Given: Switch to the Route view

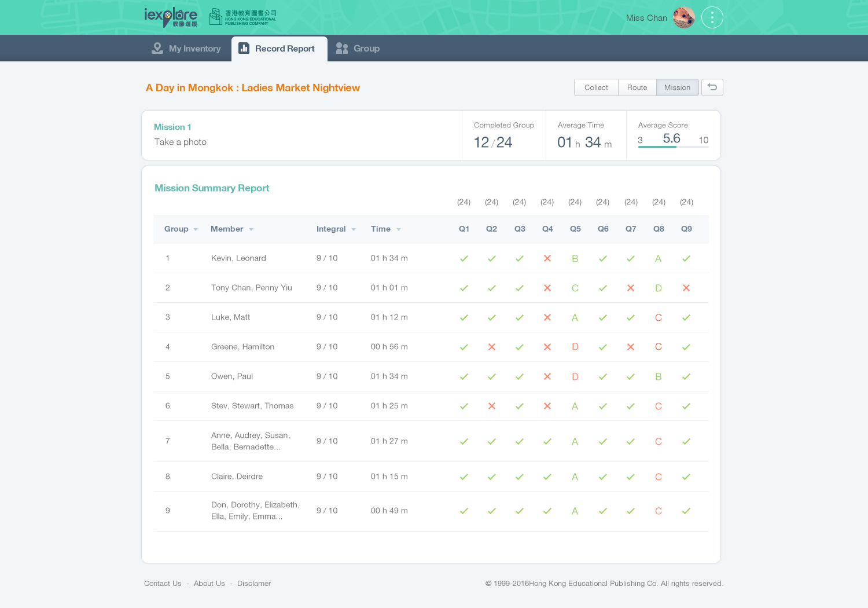Looking at the screenshot, I should 637,87.
